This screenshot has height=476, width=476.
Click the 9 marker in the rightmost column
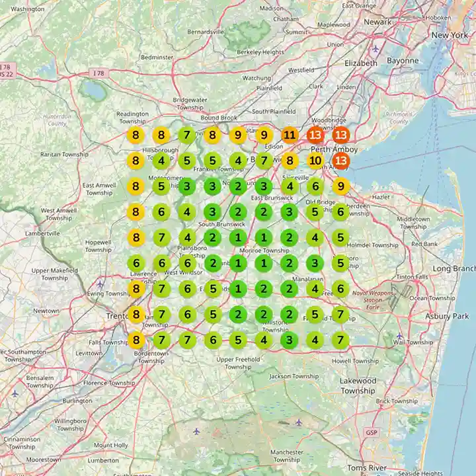(341, 186)
